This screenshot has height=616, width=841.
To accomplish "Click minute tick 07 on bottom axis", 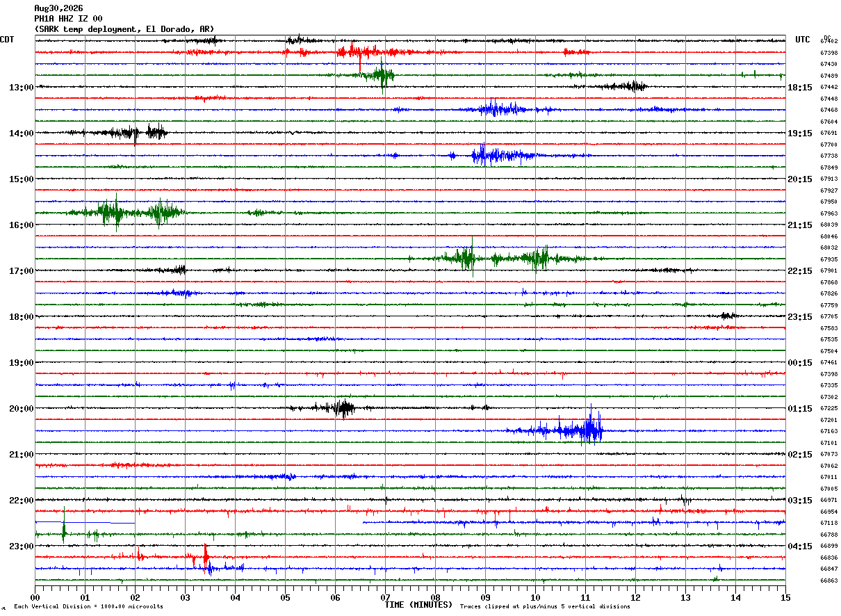I will pos(385,597).
